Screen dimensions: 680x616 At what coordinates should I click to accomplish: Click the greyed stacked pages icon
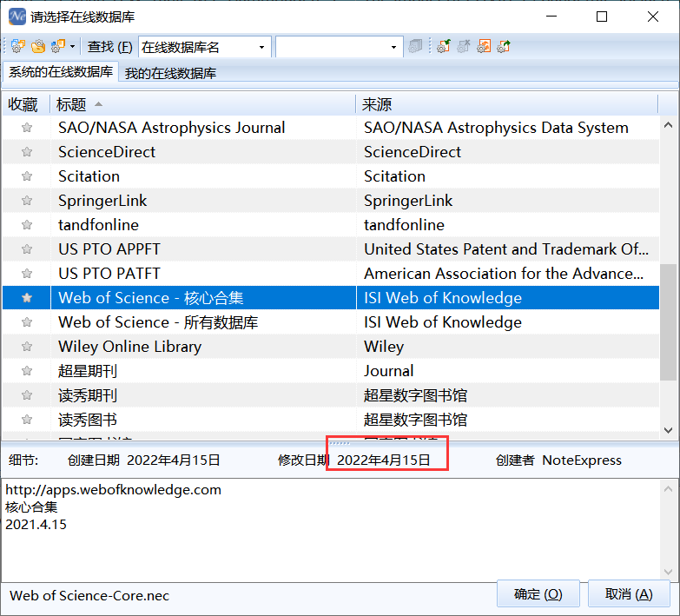[x=415, y=46]
